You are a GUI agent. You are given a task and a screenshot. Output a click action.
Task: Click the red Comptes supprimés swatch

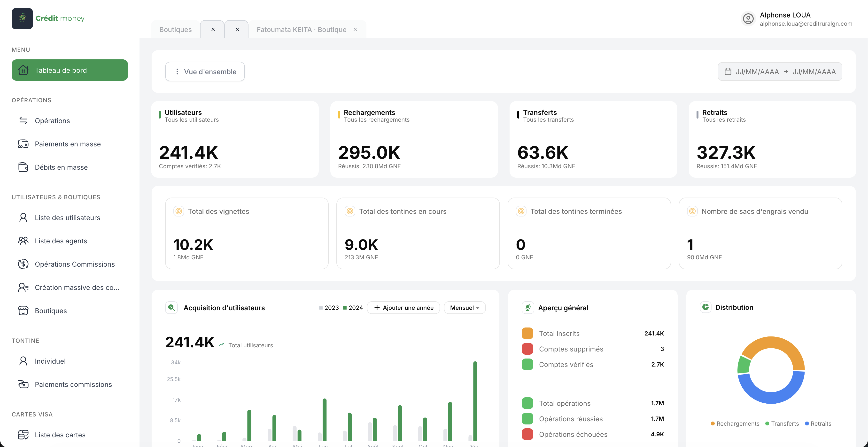click(x=527, y=349)
